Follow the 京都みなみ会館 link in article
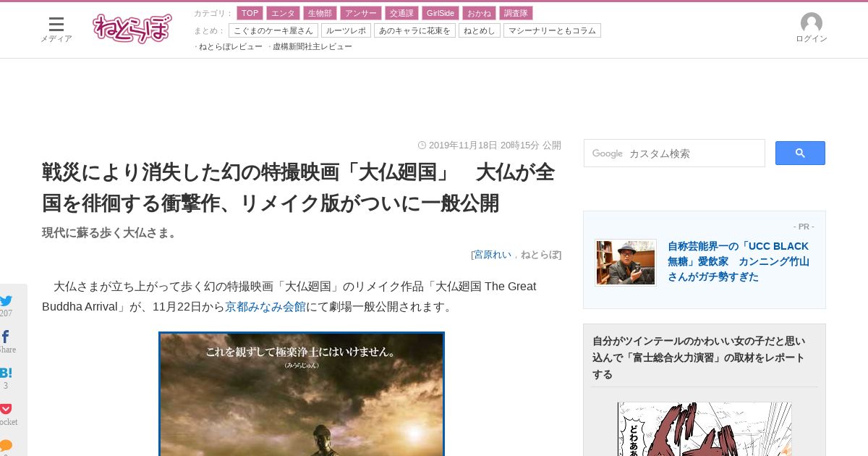This screenshot has height=456, width=868. click(x=265, y=306)
